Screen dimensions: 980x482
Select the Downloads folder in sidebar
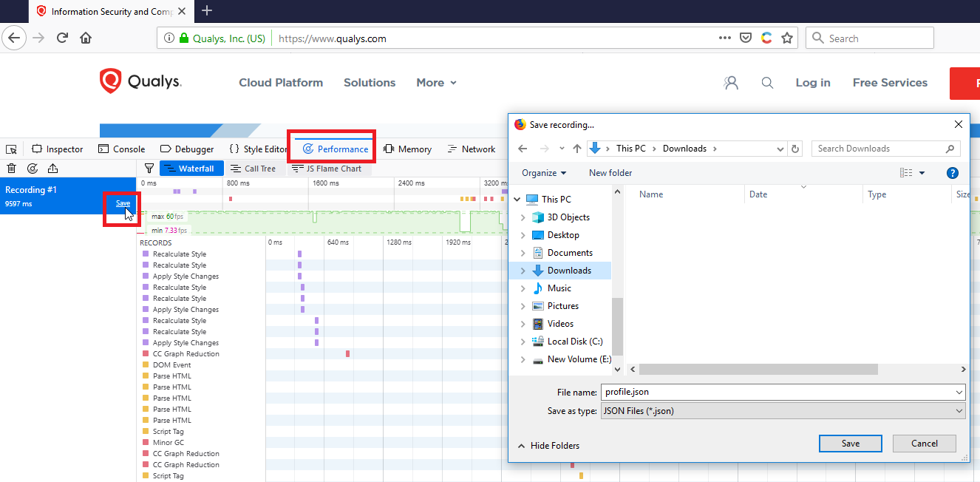point(570,270)
